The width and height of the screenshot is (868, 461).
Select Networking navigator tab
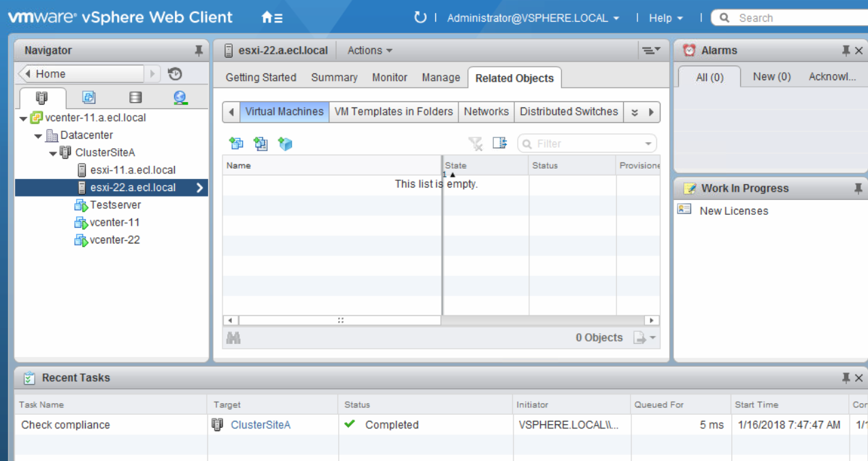pos(181,98)
